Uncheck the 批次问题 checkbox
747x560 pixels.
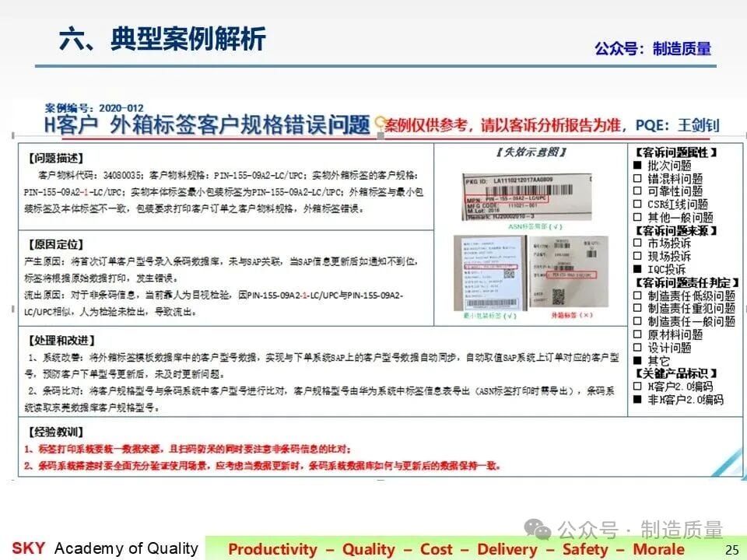[637, 165]
